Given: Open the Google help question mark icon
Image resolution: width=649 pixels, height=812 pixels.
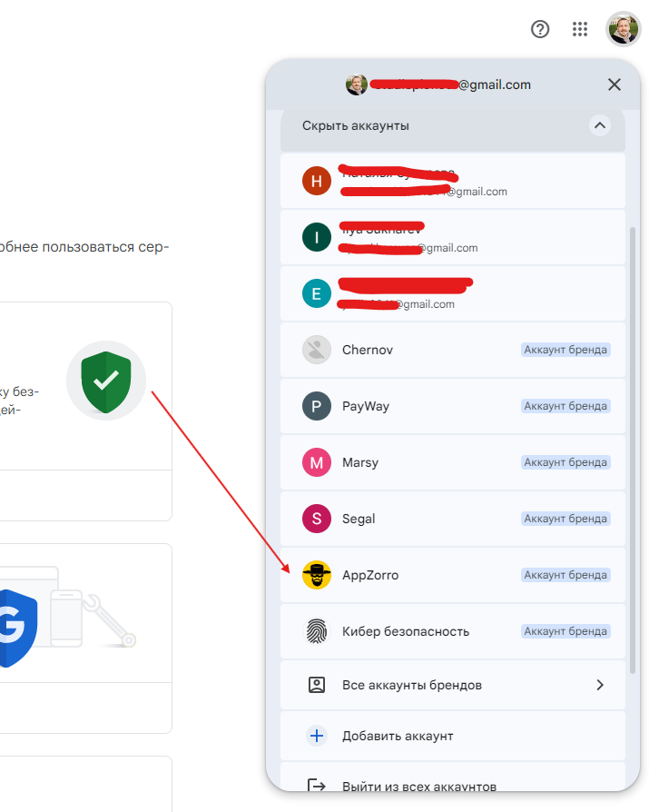Looking at the screenshot, I should tap(540, 29).
